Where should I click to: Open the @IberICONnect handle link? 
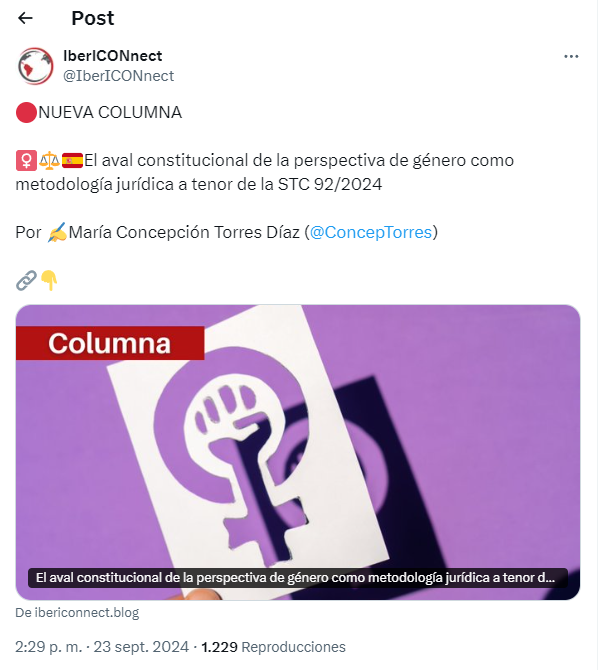118,76
